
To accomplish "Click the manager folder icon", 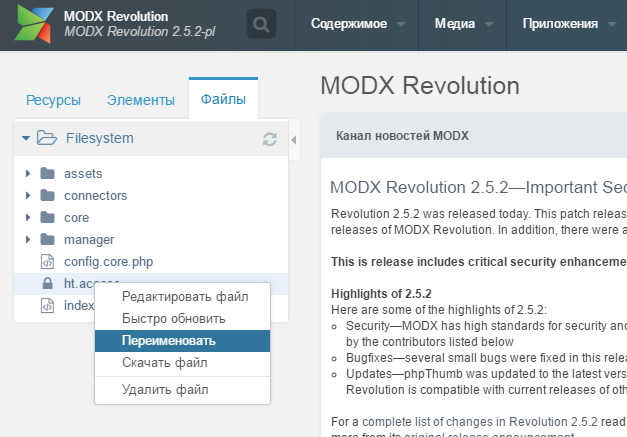I will [48, 239].
